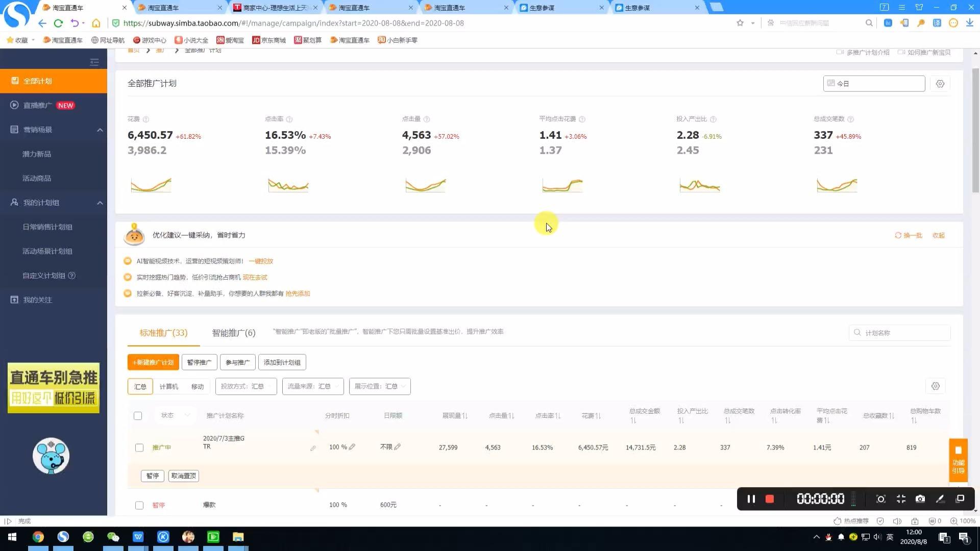Click the column settings icon in table
Viewport: 980px width, 551px height.
coord(935,386)
